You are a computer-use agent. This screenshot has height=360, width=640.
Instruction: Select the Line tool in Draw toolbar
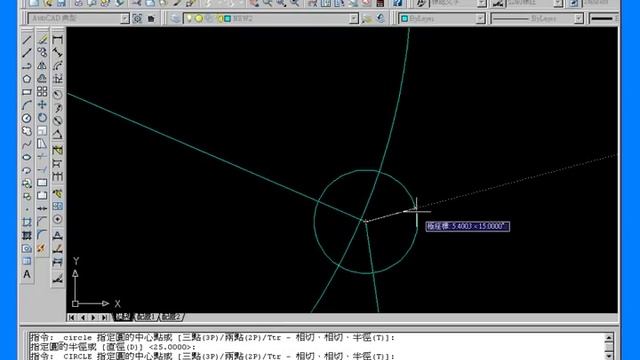(27, 40)
